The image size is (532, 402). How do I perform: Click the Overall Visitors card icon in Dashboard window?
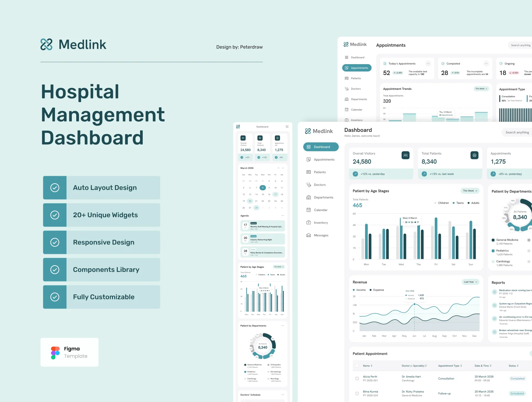pyautogui.click(x=406, y=155)
